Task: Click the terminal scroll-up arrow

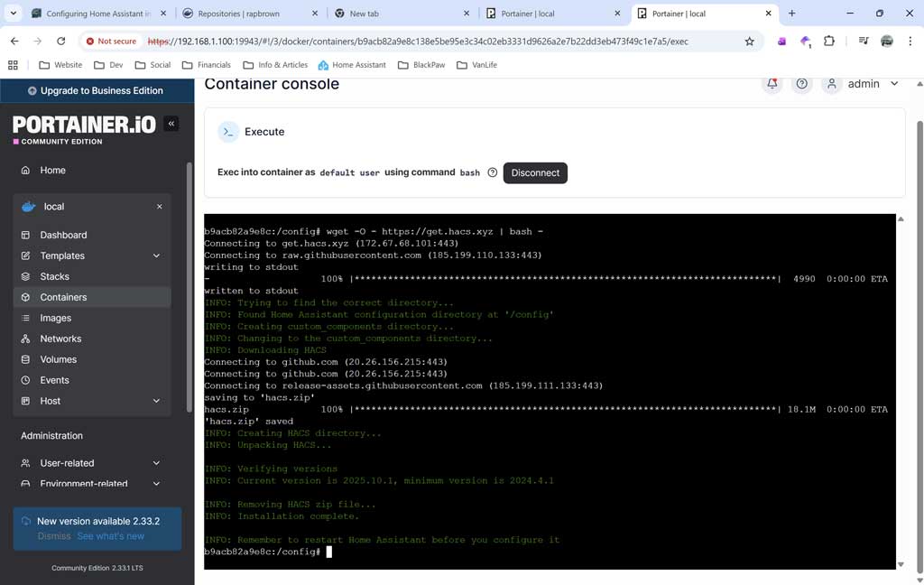Action: pos(901,218)
